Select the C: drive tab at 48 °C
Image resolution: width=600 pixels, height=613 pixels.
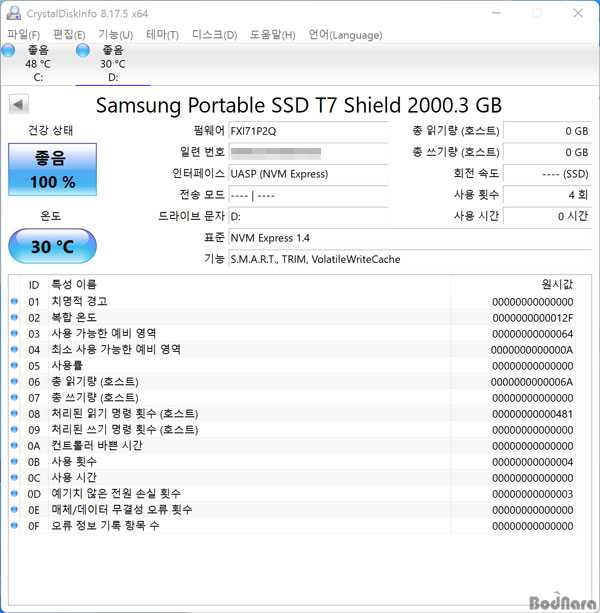click(38, 64)
